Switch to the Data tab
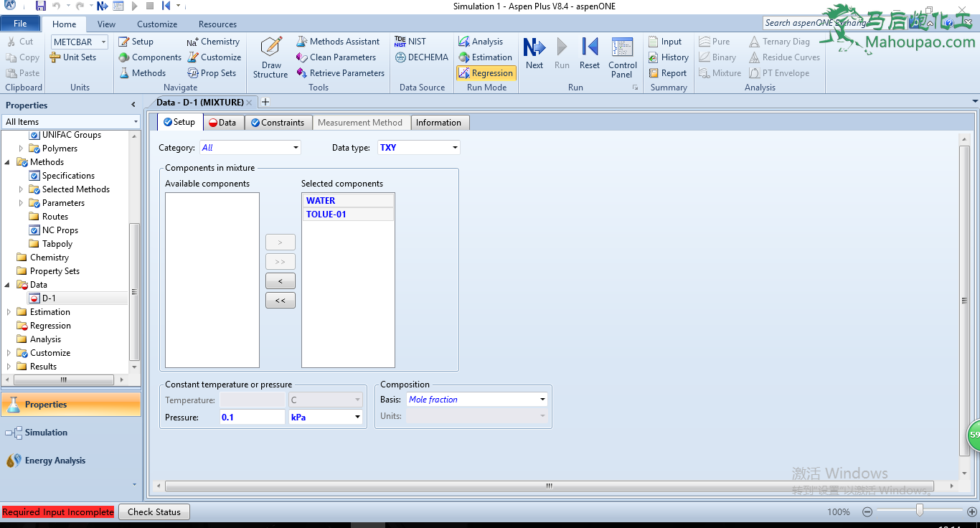This screenshot has width=980, height=528. pyautogui.click(x=222, y=123)
